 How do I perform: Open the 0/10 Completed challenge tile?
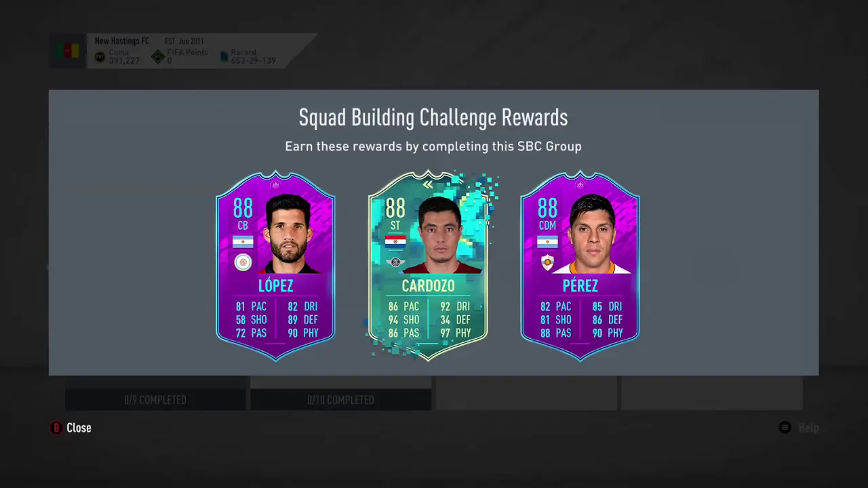(341, 394)
